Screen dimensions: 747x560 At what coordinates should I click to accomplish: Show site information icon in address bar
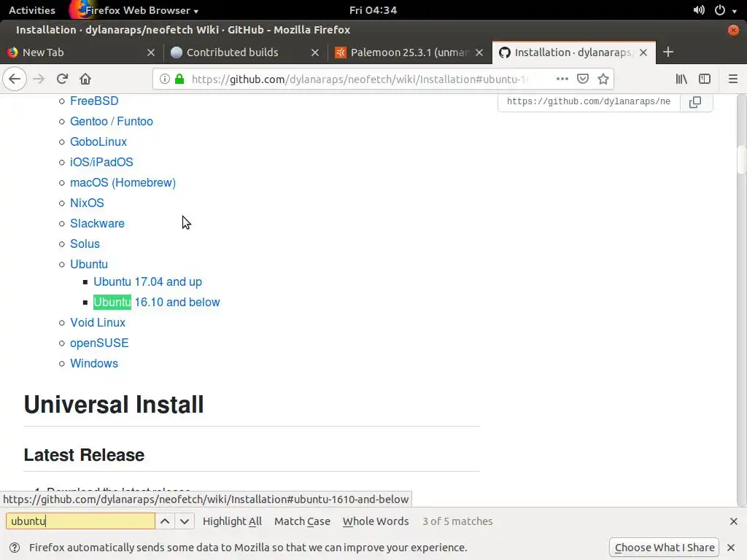coord(164,79)
